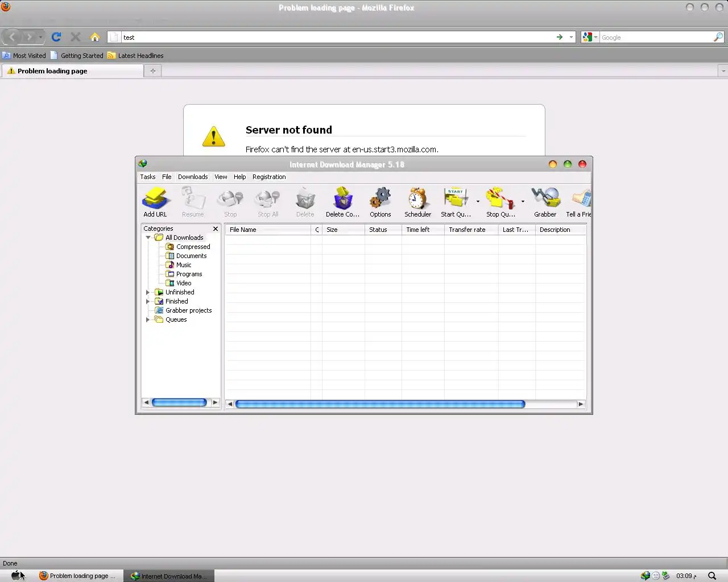Screen dimensions: 728x582
Task: Open the Scheduler clock icon
Action: click(418, 202)
